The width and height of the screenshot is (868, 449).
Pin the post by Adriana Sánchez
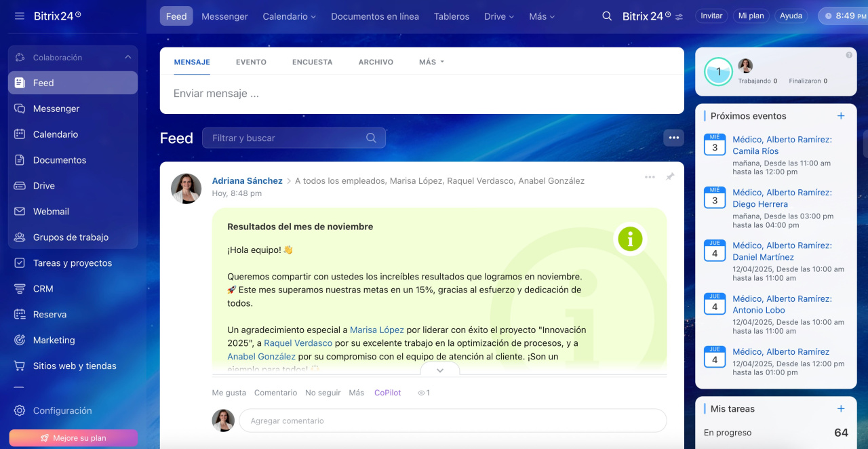click(x=670, y=177)
